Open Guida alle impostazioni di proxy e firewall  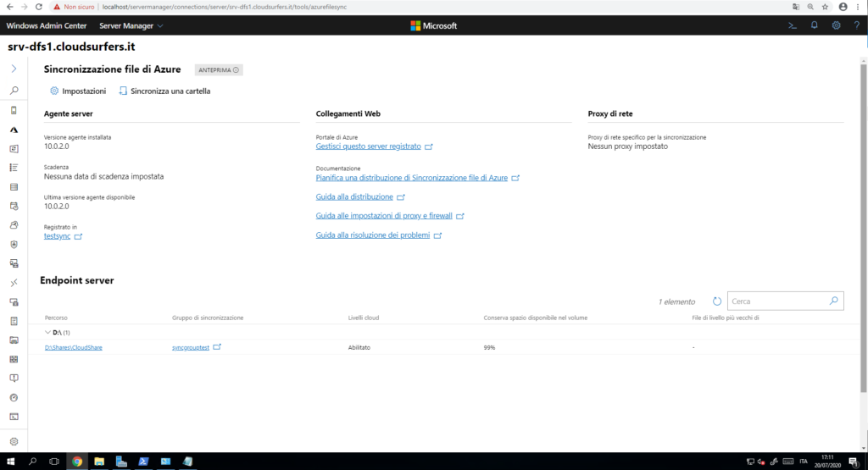pyautogui.click(x=384, y=216)
